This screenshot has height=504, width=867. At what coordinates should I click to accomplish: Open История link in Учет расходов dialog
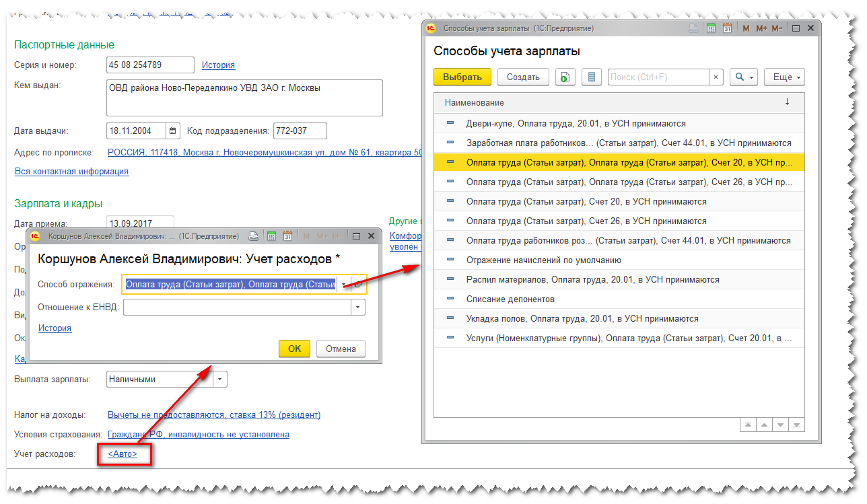[x=55, y=328]
